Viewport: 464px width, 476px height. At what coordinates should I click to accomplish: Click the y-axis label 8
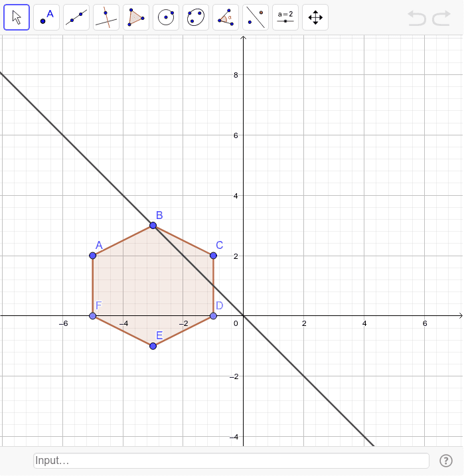tap(236, 75)
